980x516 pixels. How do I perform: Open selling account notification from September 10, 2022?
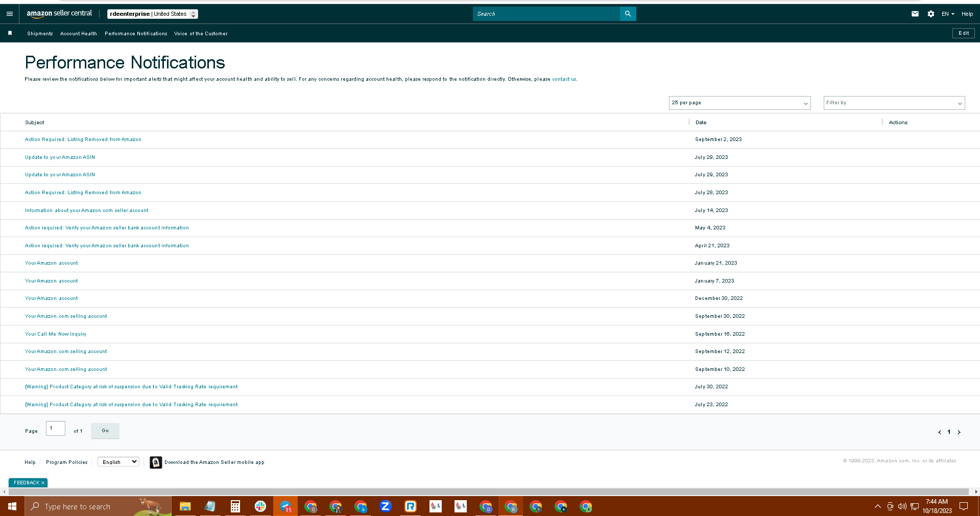(66, 369)
